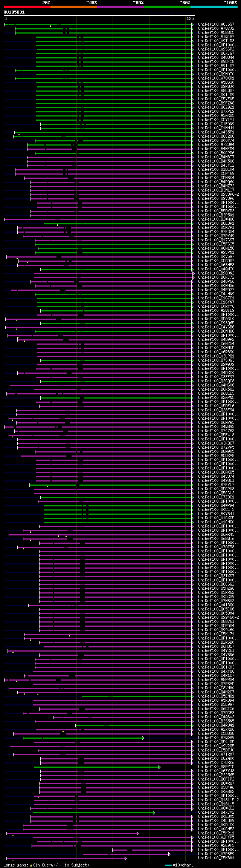Open UniRef100_A7SUA4 entry
The width and height of the screenshot is (241, 868).
(216, 145)
